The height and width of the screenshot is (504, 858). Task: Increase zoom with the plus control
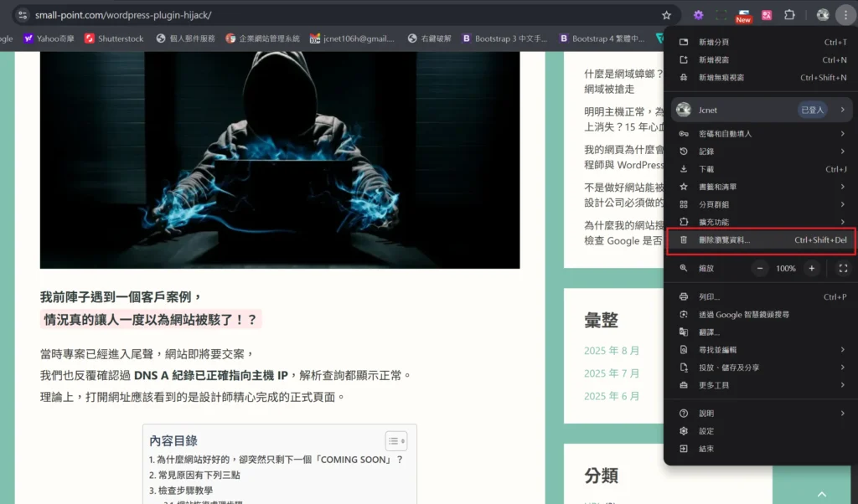811,268
